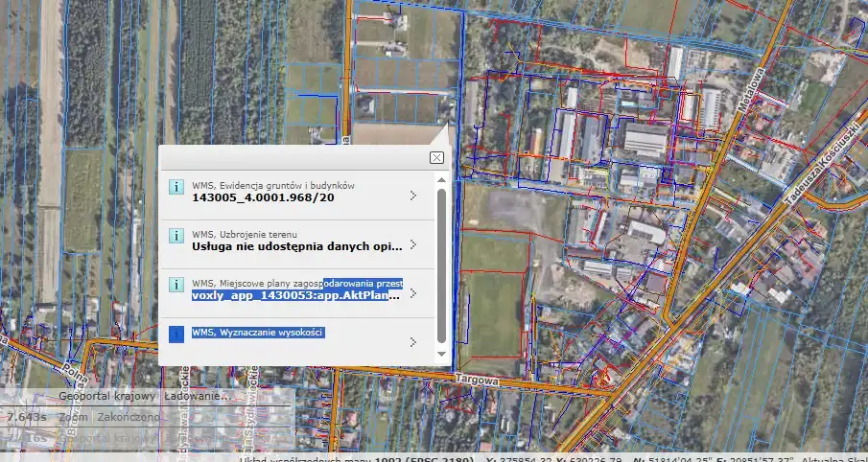Expand the Miejscowe plany zagospodarowania arrow
Screen dimensions: 868x462
(412, 292)
